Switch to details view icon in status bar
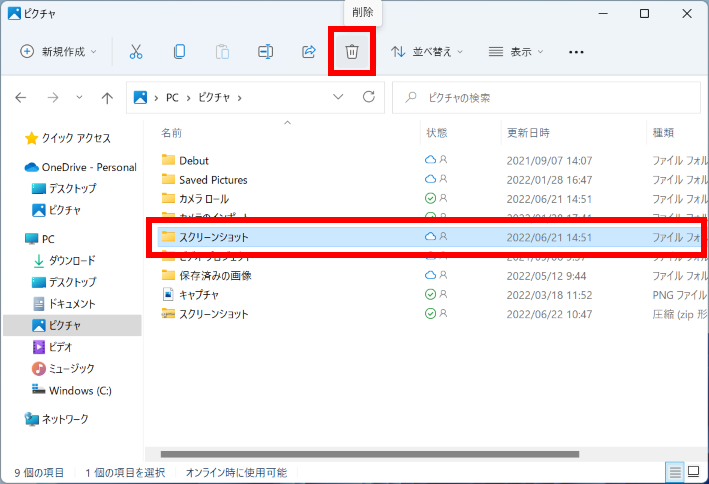Viewport: 709px width, 484px height. pyautogui.click(x=675, y=473)
